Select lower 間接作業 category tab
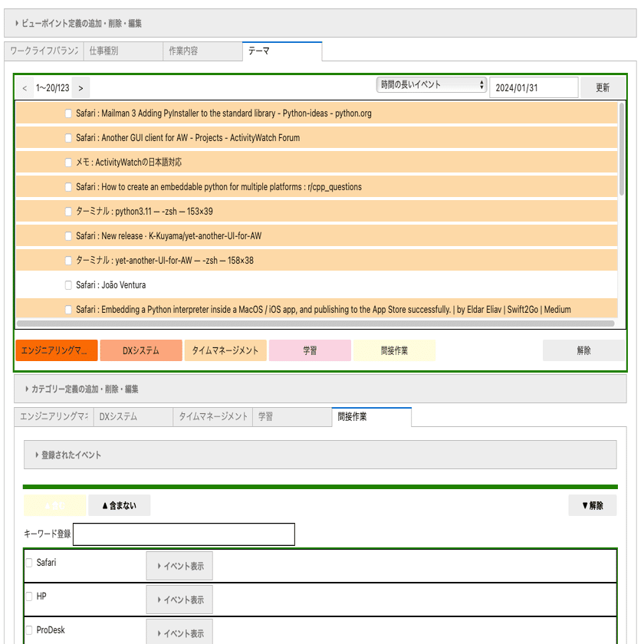The height and width of the screenshot is (644, 644). point(372,417)
